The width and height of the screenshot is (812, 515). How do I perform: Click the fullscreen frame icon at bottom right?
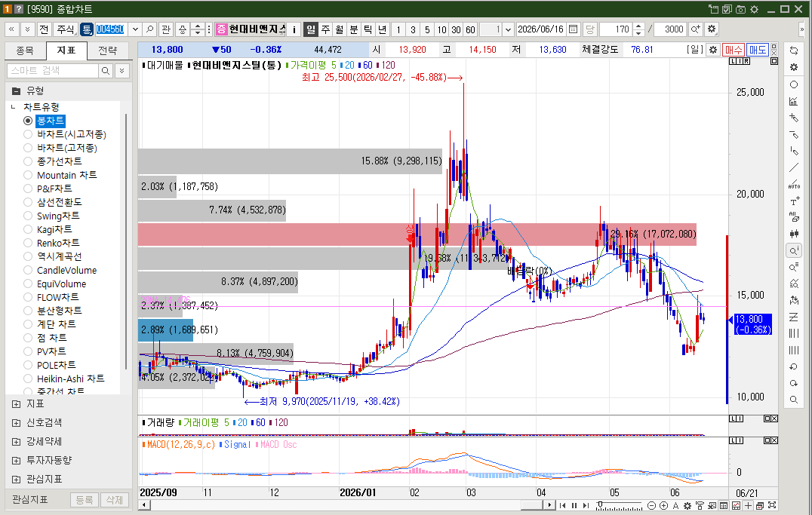[x=771, y=506]
